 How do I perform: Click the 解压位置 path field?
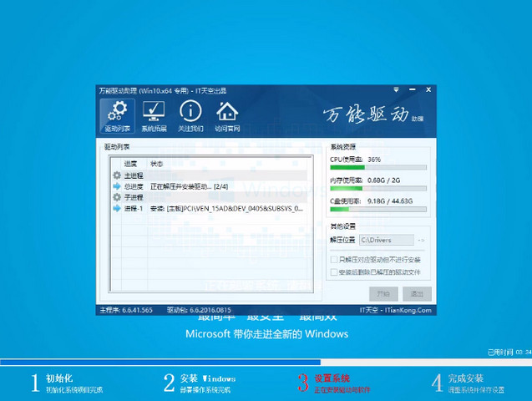click(387, 241)
